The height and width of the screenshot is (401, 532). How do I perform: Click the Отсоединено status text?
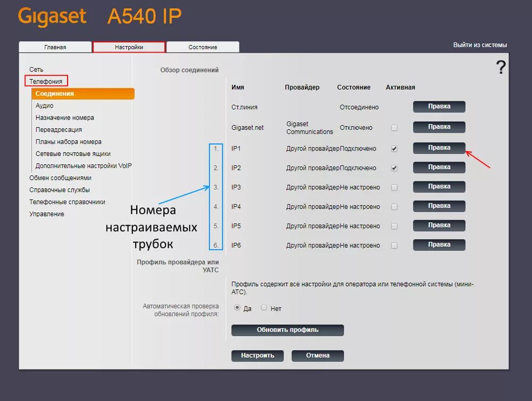(359, 107)
